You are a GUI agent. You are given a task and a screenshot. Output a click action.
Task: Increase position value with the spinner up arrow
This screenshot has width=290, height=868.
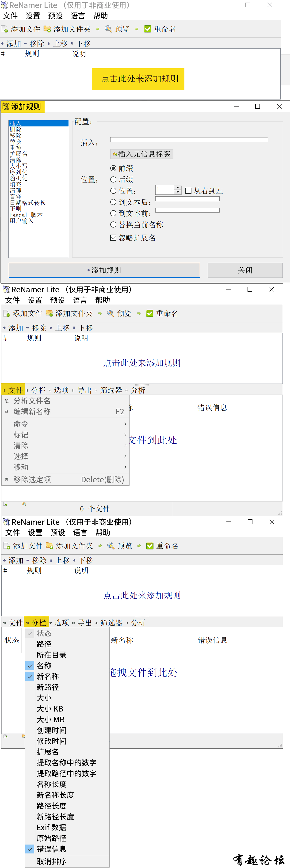click(178, 188)
